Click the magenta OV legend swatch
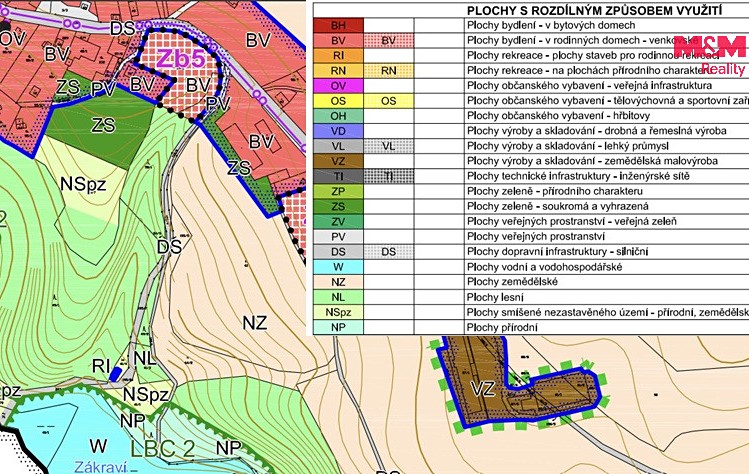Screen dimensions: 749x474 click(338, 86)
